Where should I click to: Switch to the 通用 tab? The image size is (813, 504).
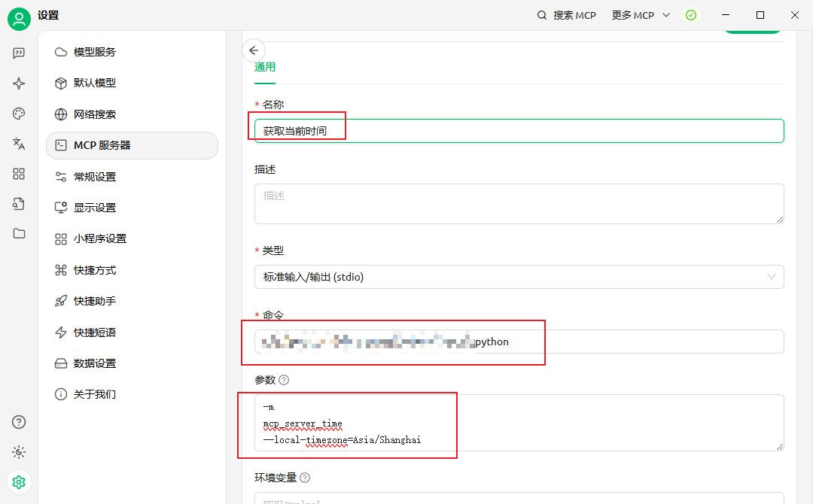tap(265, 67)
